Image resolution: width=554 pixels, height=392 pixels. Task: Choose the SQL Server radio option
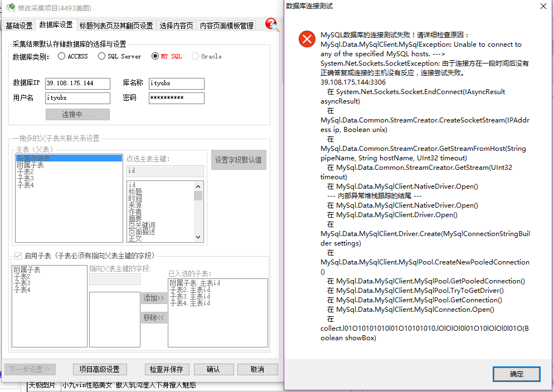[x=101, y=56]
